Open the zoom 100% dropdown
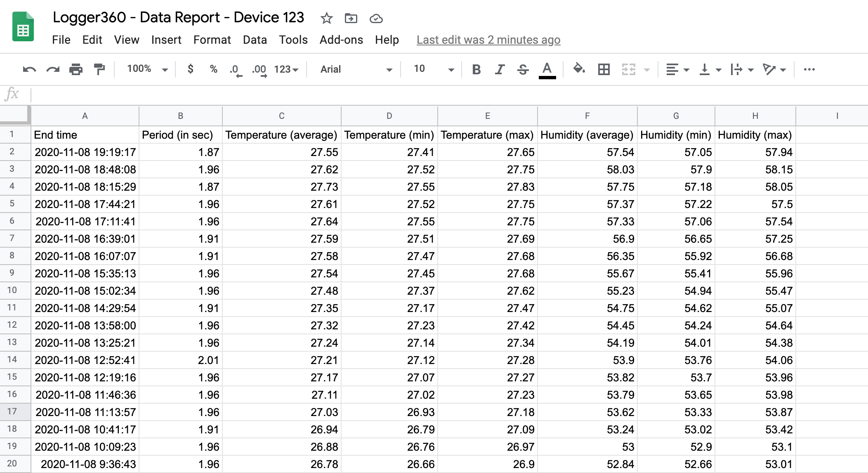This screenshot has width=868, height=473. tap(147, 69)
